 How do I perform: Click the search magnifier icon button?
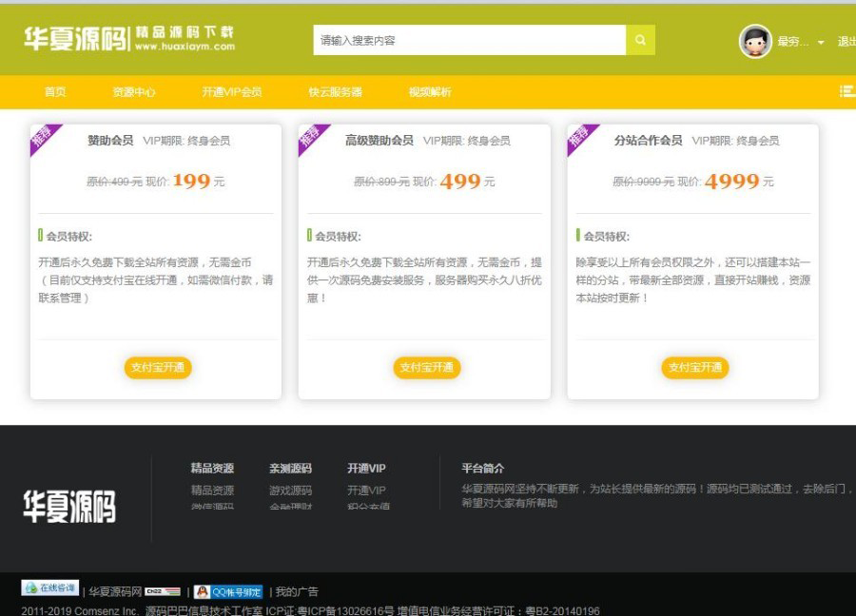pos(640,40)
